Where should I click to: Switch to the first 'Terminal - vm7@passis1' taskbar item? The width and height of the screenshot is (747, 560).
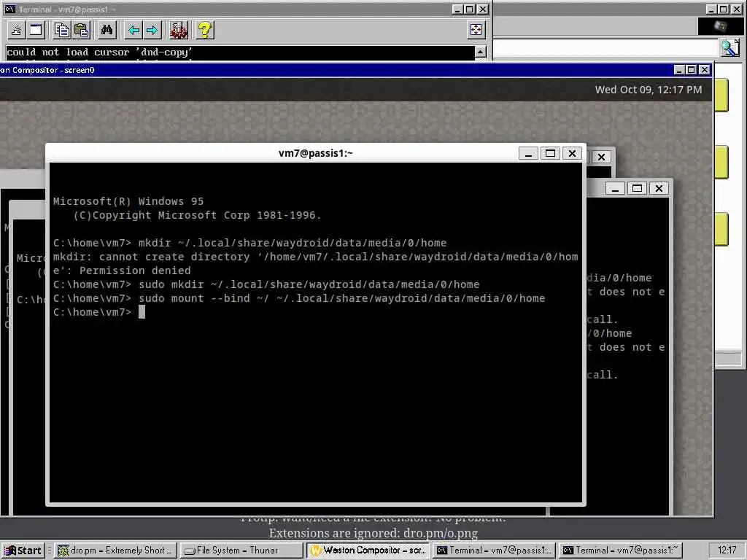click(494, 551)
